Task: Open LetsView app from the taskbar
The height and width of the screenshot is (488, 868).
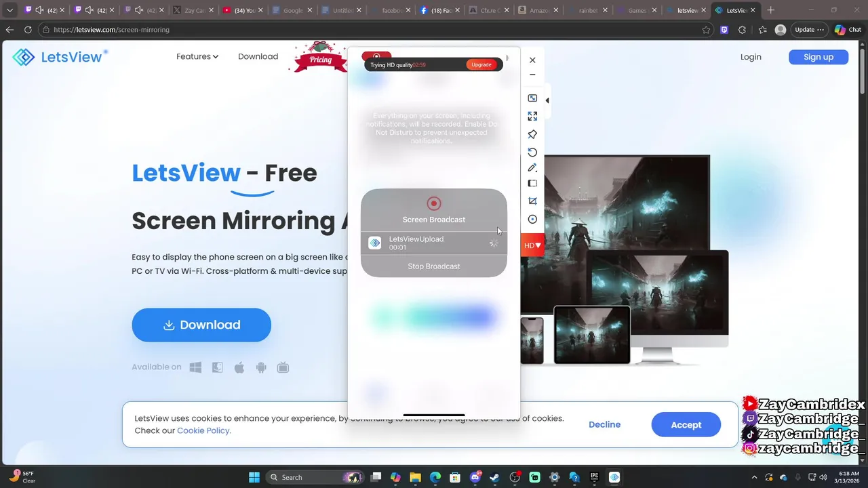Action: [x=614, y=477]
